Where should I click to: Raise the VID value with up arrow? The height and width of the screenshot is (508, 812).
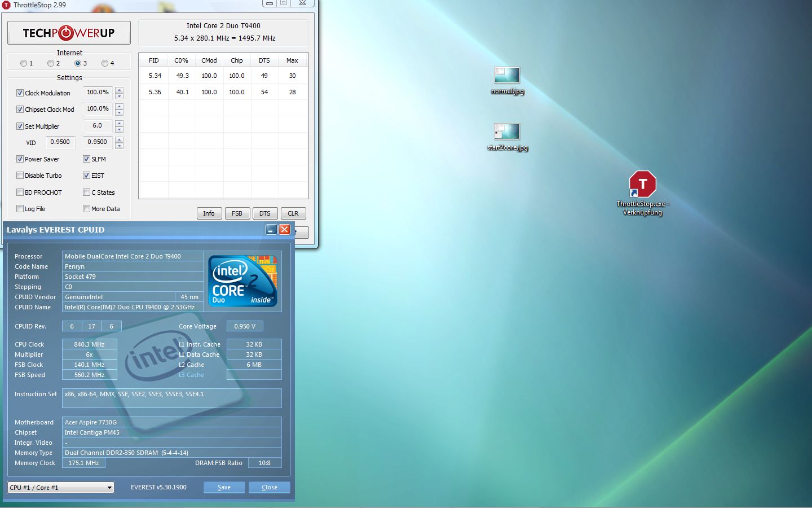pyautogui.click(x=119, y=139)
